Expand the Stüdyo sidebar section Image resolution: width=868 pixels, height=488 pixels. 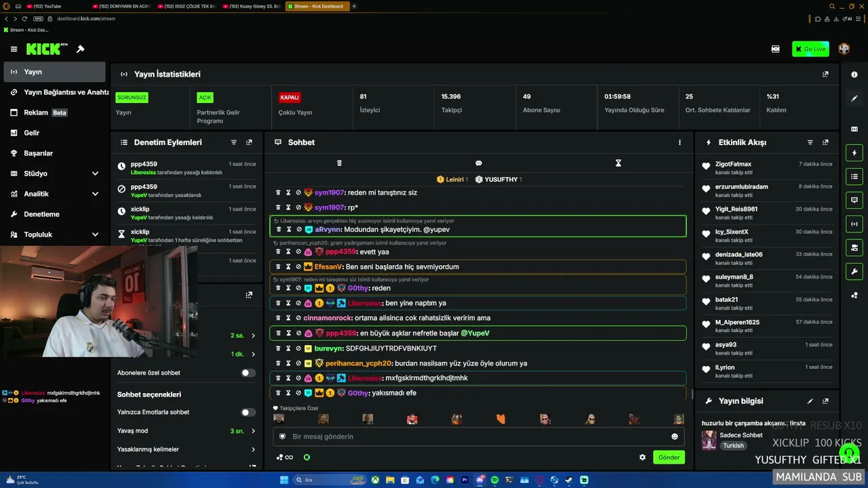tap(54, 174)
